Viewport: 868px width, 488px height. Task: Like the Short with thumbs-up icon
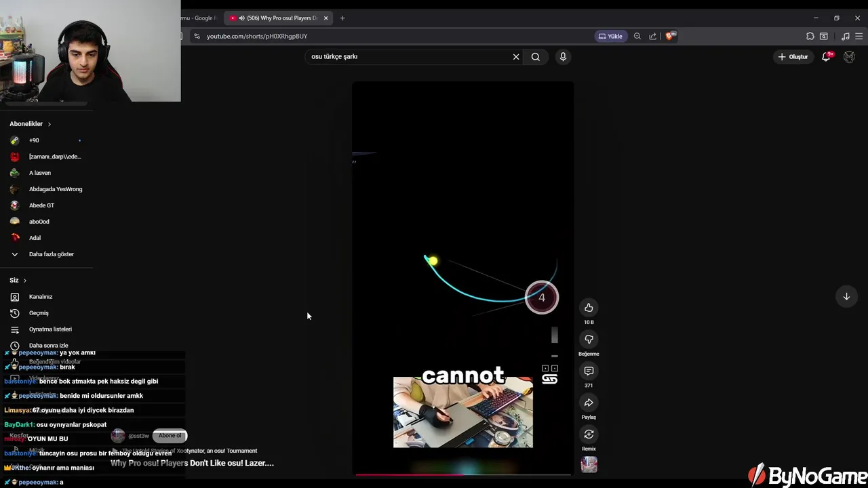point(589,308)
